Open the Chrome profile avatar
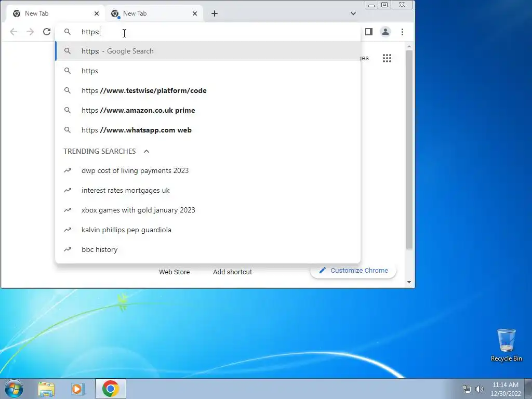Viewport: 532px width, 399px height. [x=385, y=32]
